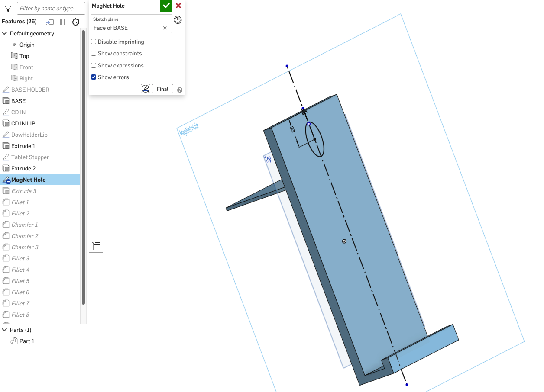The height and width of the screenshot is (392, 544).
Task: Select the Extrude 2 feature
Action: 23,169
